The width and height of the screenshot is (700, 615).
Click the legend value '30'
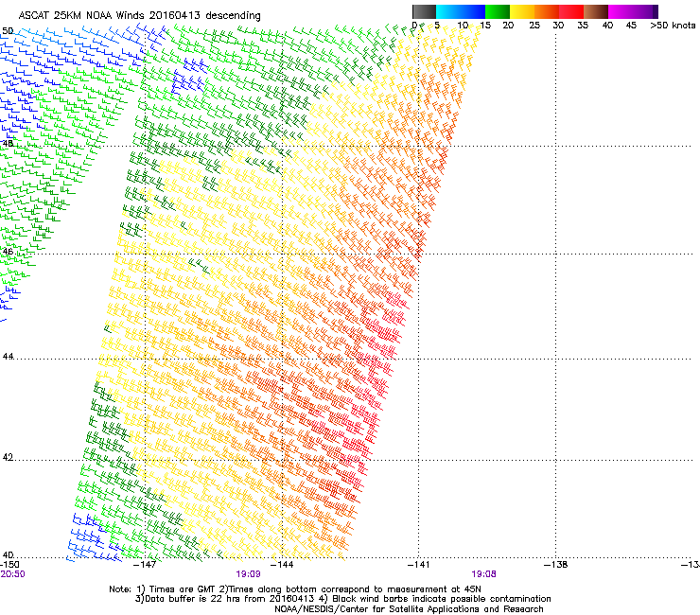point(558,26)
